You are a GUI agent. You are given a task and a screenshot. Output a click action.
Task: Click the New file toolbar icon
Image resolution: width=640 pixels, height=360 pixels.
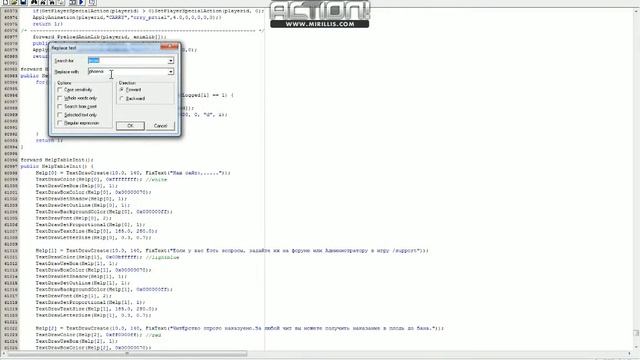coord(5,2)
